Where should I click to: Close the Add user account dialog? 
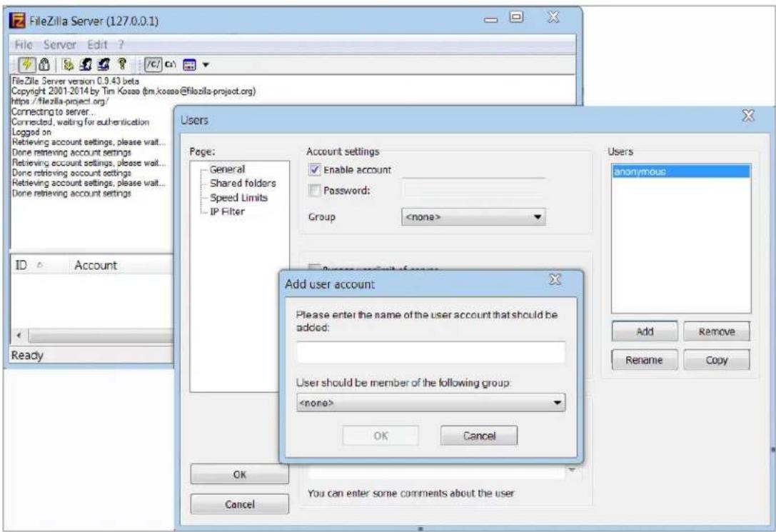(555, 280)
